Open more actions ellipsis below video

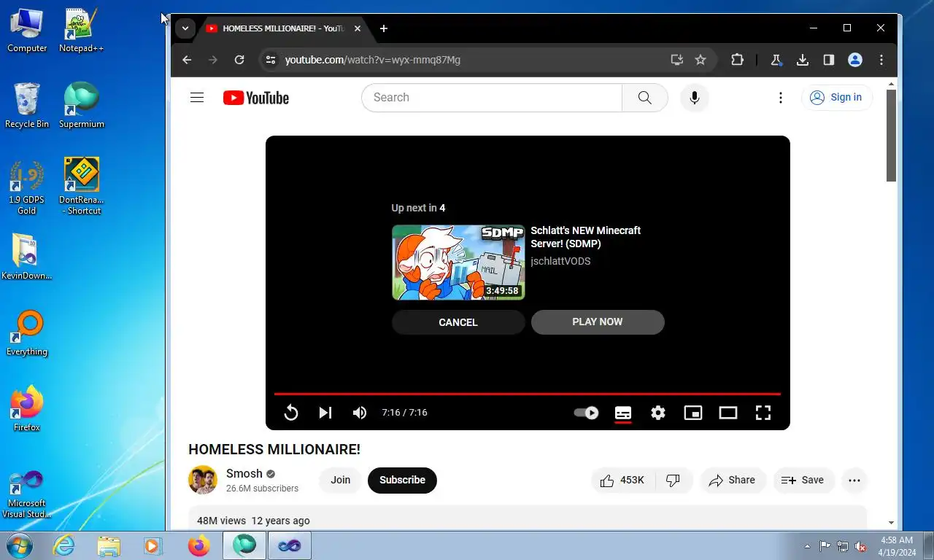[854, 480]
